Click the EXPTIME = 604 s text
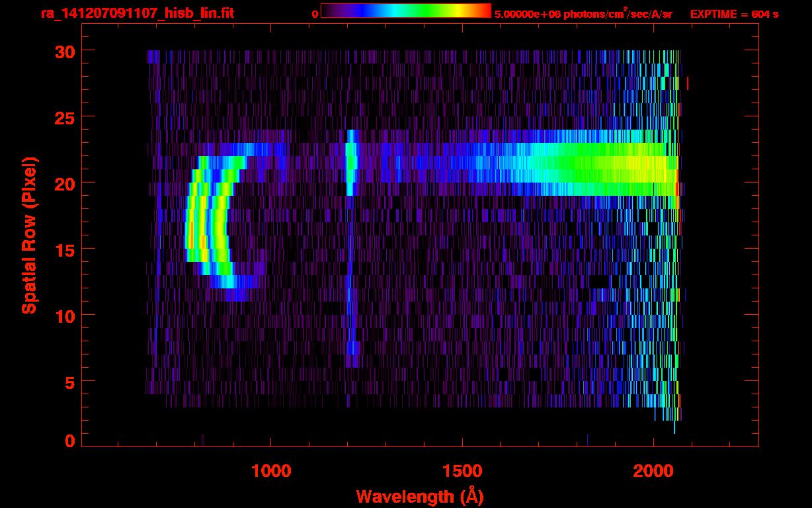This screenshot has height=508, width=812. tap(734, 14)
